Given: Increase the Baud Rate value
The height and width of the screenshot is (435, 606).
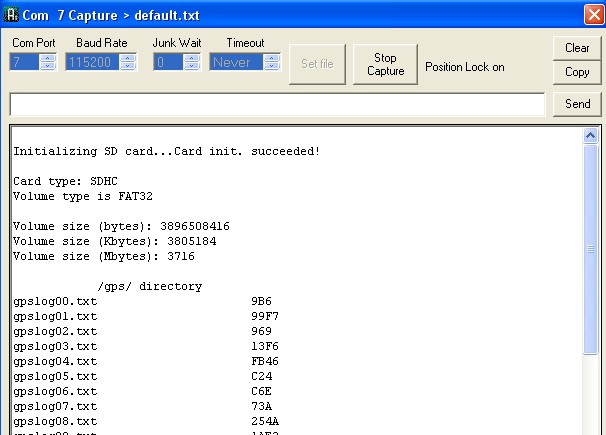Looking at the screenshot, I should 128,58.
